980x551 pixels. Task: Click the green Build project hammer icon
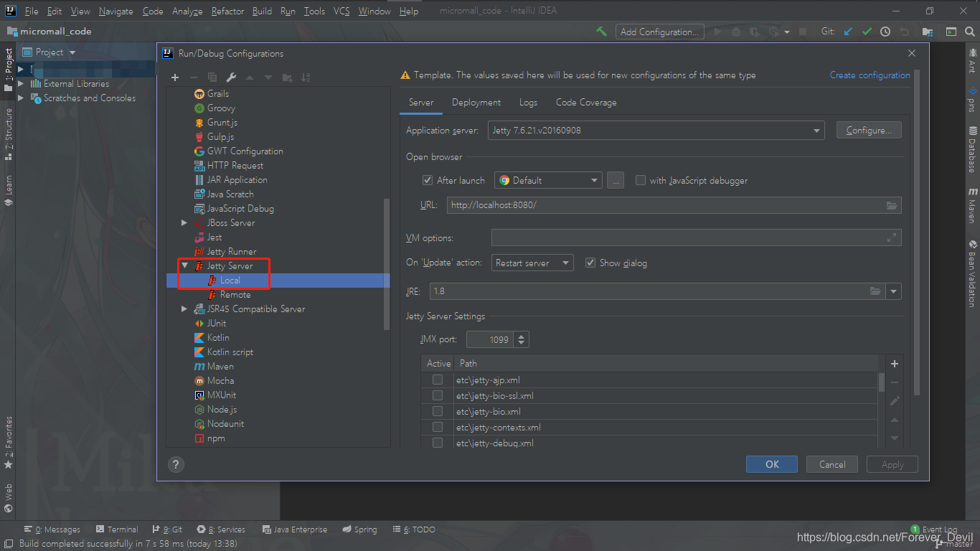(602, 32)
